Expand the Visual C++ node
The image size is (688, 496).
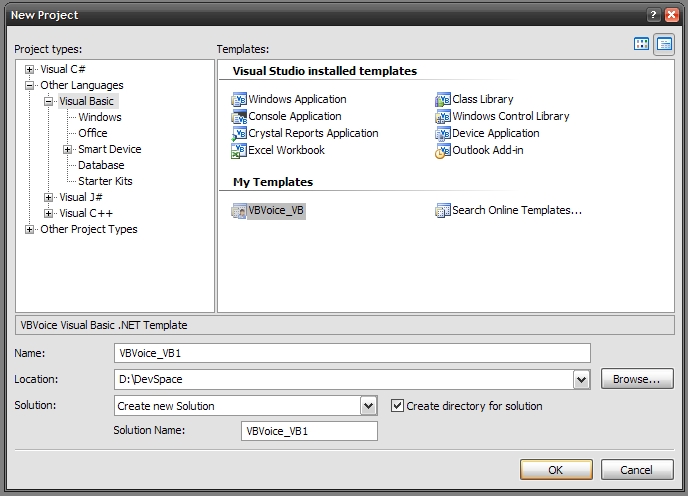[x=49, y=213]
